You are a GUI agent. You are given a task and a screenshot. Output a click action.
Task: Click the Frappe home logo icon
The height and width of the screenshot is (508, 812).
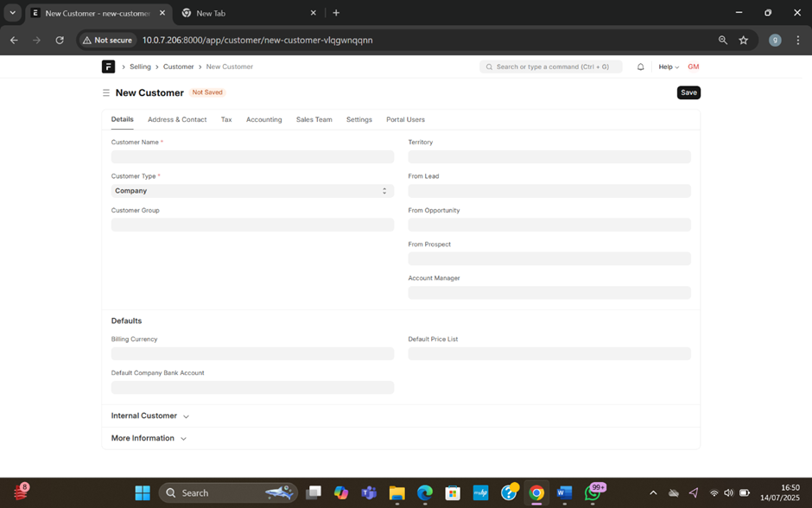(108, 67)
